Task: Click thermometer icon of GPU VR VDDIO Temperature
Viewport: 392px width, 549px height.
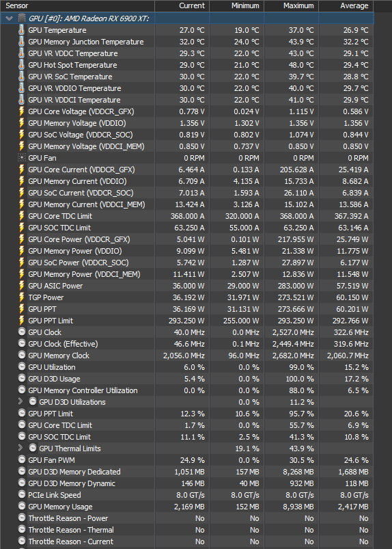Action: [x=22, y=88]
